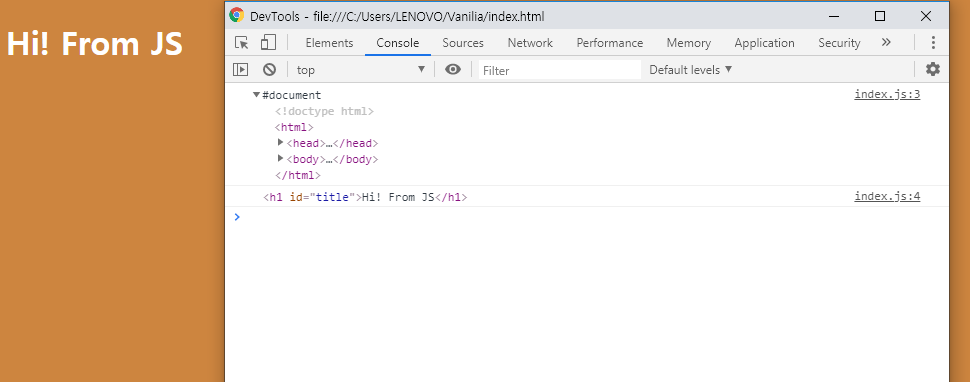The width and height of the screenshot is (970, 382).
Task: Expand the head element node
Action: pos(280,142)
